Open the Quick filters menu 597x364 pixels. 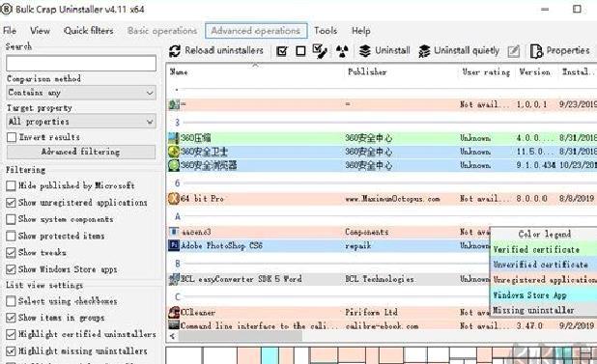[88, 31]
